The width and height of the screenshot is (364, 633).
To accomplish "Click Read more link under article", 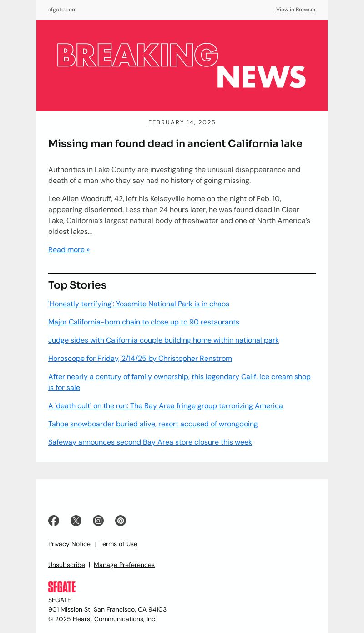I will pos(69,249).
